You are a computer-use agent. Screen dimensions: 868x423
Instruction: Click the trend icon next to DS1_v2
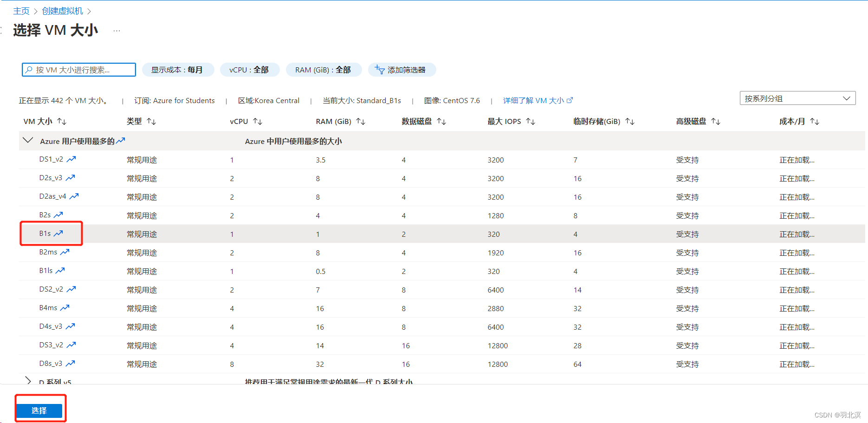tap(71, 159)
